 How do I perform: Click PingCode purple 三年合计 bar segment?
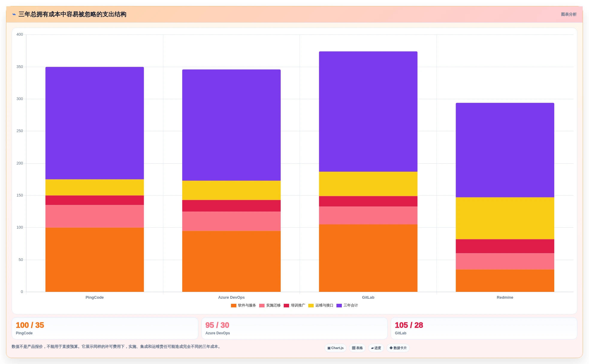95,123
